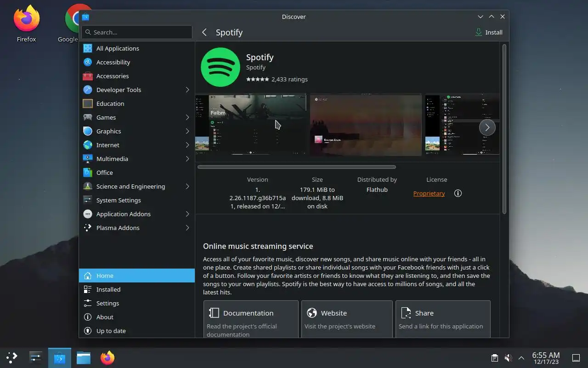The image size is (588, 368).
Task: Go back from the Spotify page
Action: pos(204,32)
